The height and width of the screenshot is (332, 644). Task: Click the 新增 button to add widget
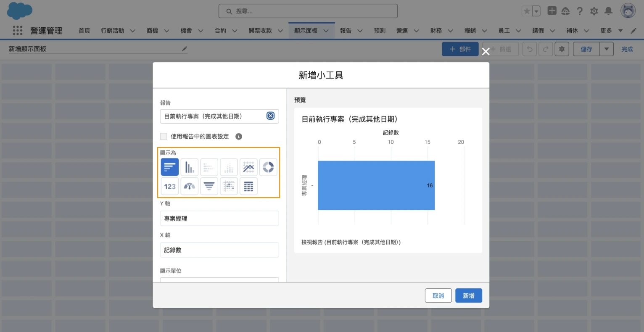tap(468, 296)
